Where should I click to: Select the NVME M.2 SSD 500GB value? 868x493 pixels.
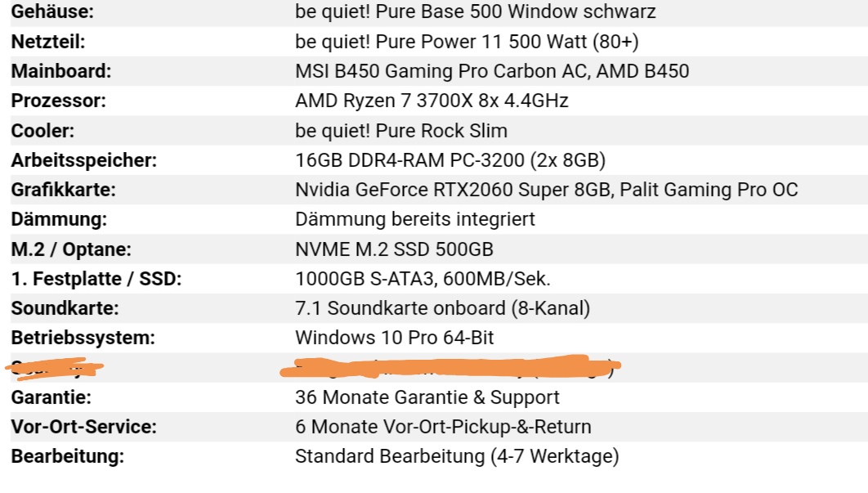point(394,249)
